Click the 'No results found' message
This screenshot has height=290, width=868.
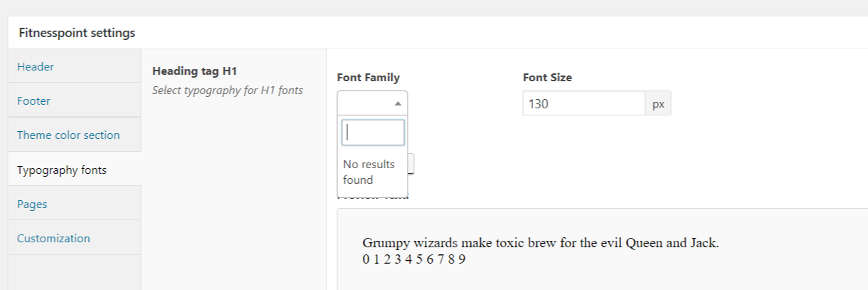372,172
